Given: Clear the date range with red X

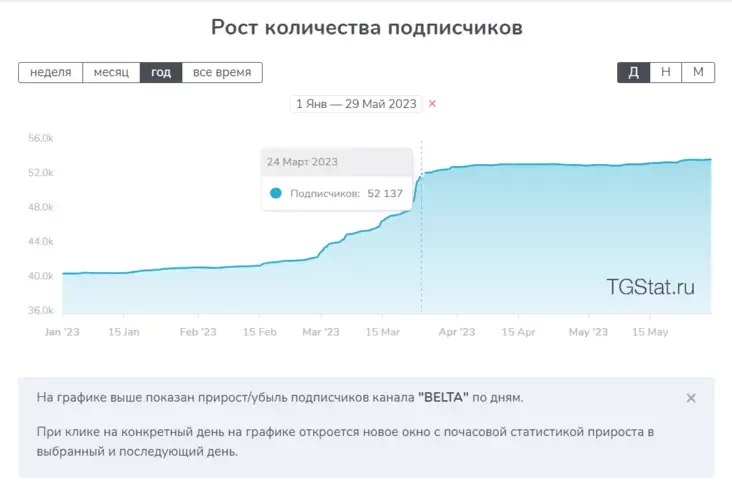Looking at the screenshot, I should [x=432, y=104].
